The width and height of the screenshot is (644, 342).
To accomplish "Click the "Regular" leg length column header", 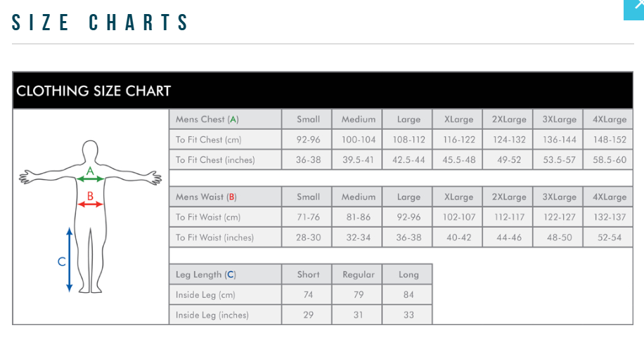I will [359, 275].
